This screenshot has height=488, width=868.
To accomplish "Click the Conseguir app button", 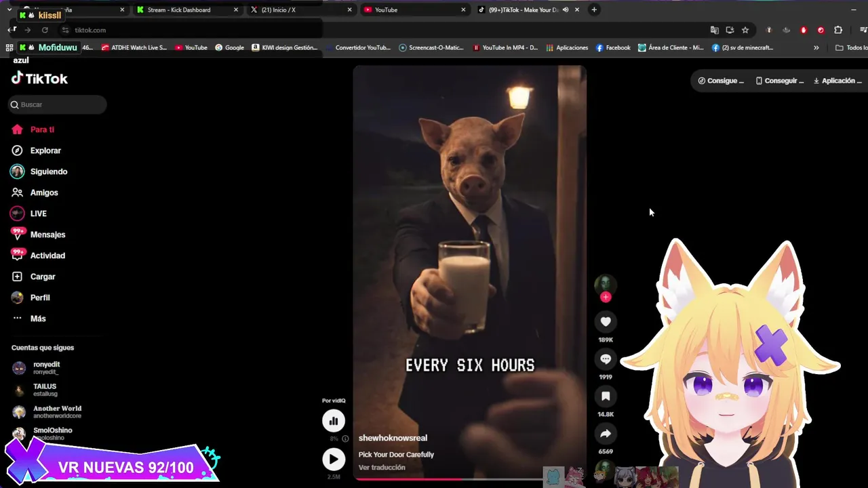I will [x=780, y=81].
